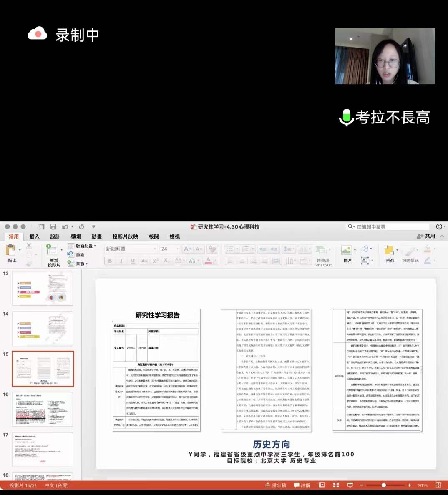Open the Insert (插入) ribbon tab
This screenshot has height=495, width=448.
tap(34, 236)
